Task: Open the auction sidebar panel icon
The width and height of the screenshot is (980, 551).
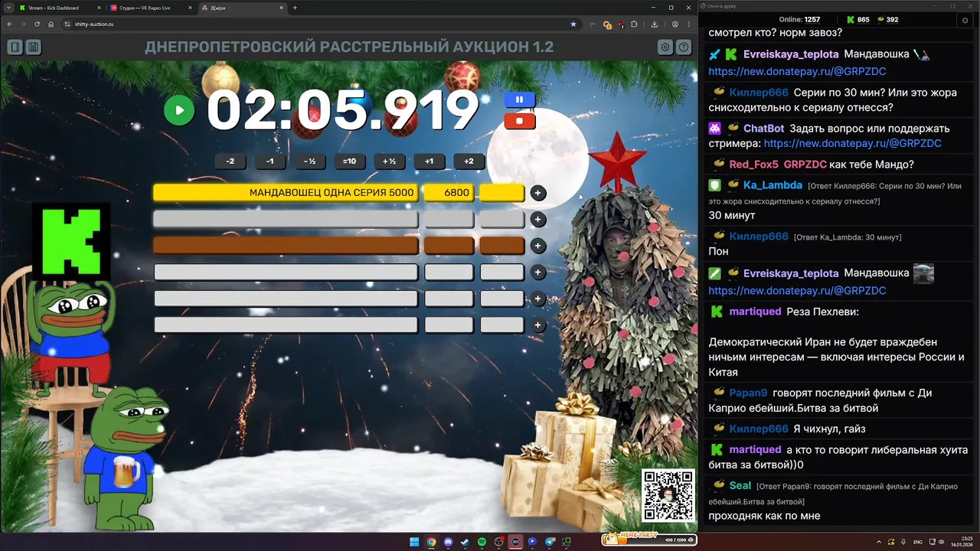Action: point(15,47)
